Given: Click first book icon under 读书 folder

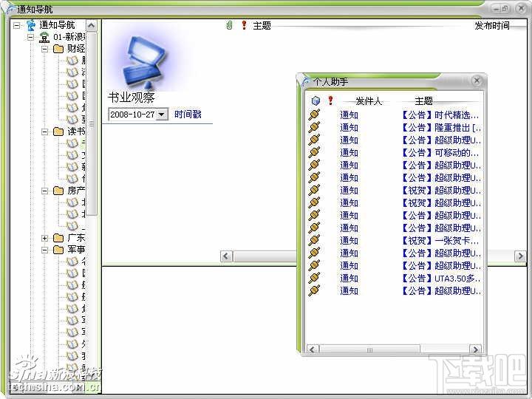Looking at the screenshot, I should point(72,143).
